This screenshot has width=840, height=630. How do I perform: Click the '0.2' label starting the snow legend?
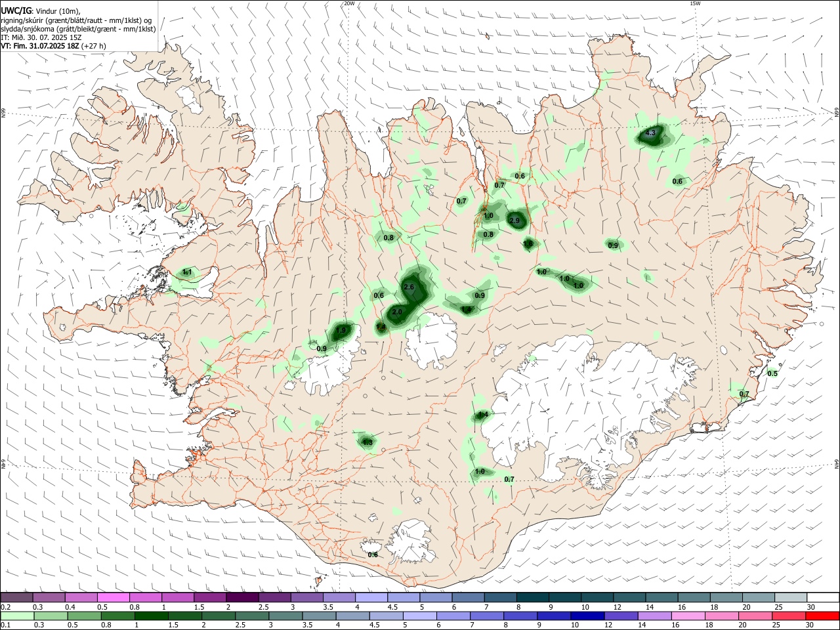(5, 608)
